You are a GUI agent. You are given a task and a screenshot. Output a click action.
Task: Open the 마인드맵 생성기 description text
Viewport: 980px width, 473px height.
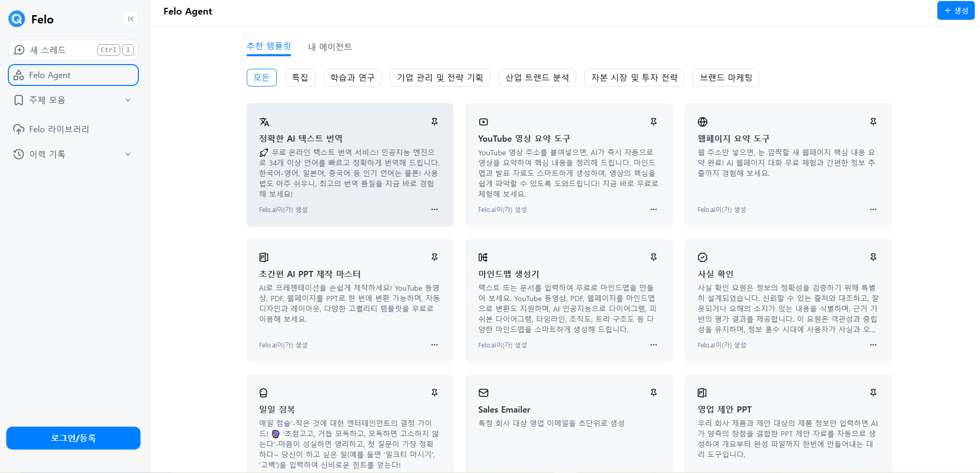[567, 308]
